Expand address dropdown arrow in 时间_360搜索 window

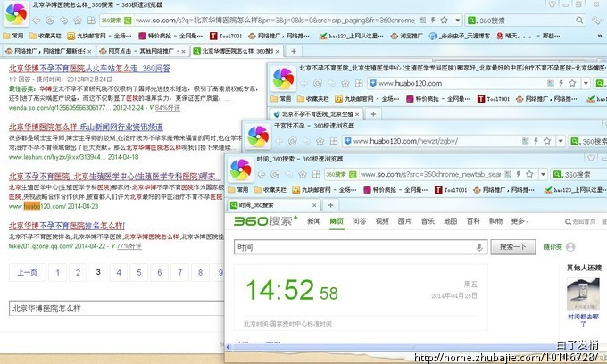click(543, 175)
